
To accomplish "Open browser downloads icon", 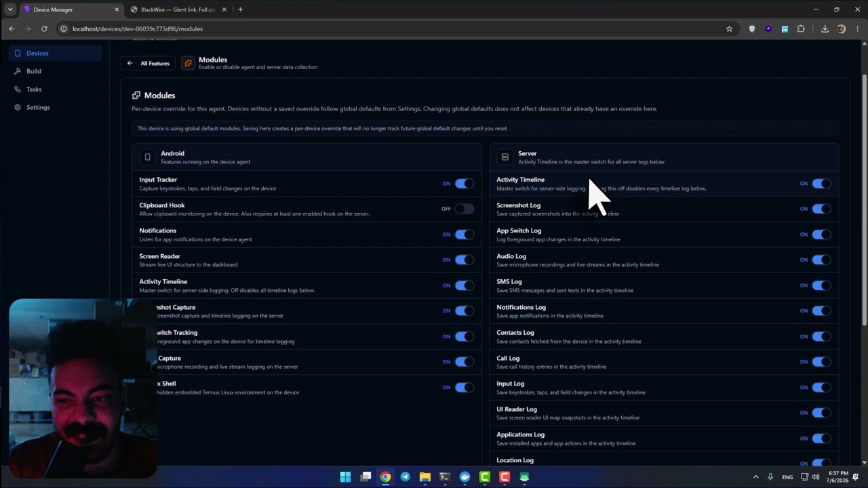I will [x=825, y=28].
